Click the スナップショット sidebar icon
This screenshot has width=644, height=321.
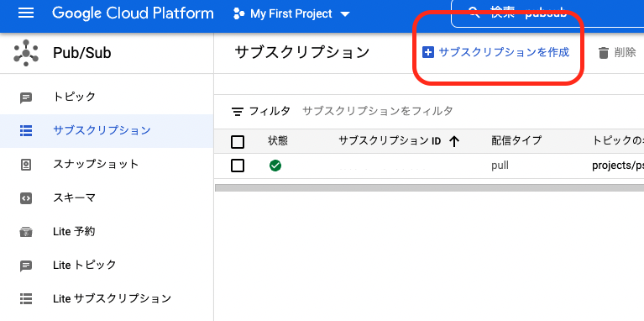tap(26, 165)
